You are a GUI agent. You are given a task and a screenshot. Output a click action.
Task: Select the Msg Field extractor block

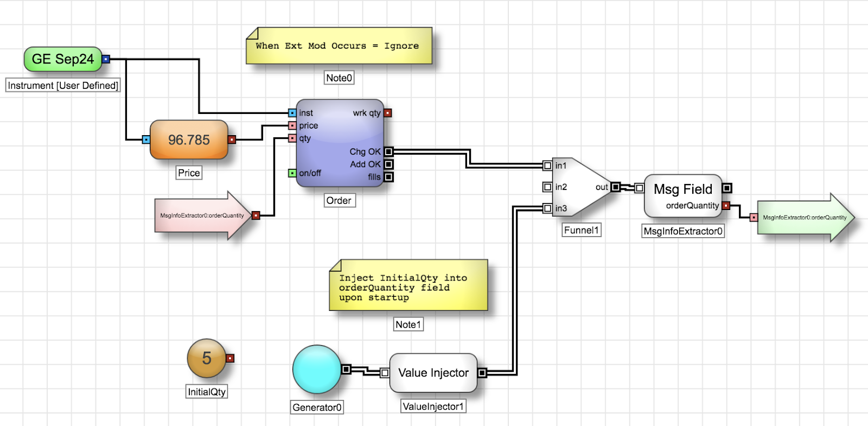click(x=682, y=195)
